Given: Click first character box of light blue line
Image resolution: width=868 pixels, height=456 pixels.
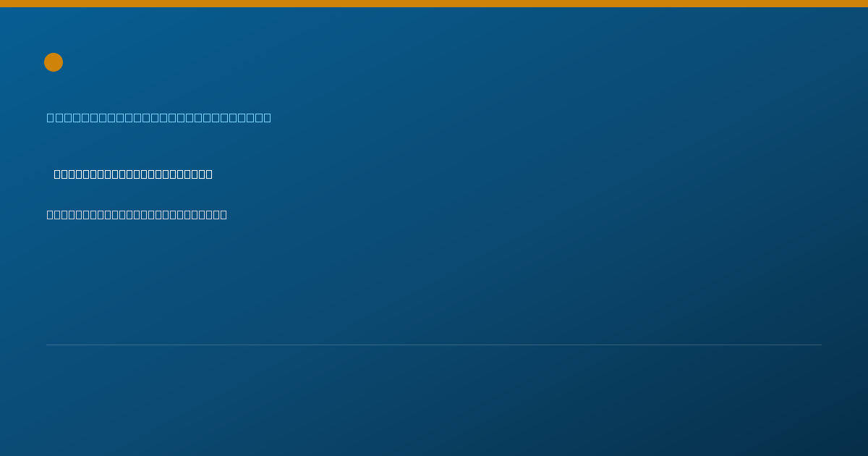Looking at the screenshot, I should point(51,117).
